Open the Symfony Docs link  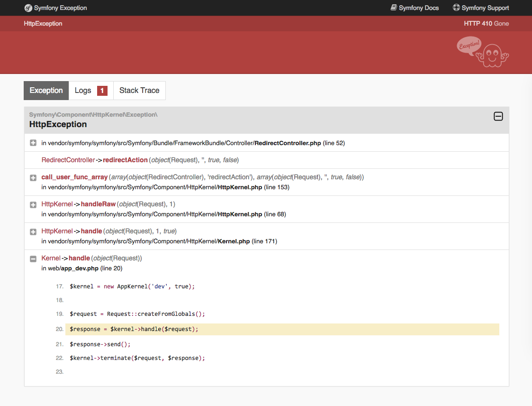point(415,8)
